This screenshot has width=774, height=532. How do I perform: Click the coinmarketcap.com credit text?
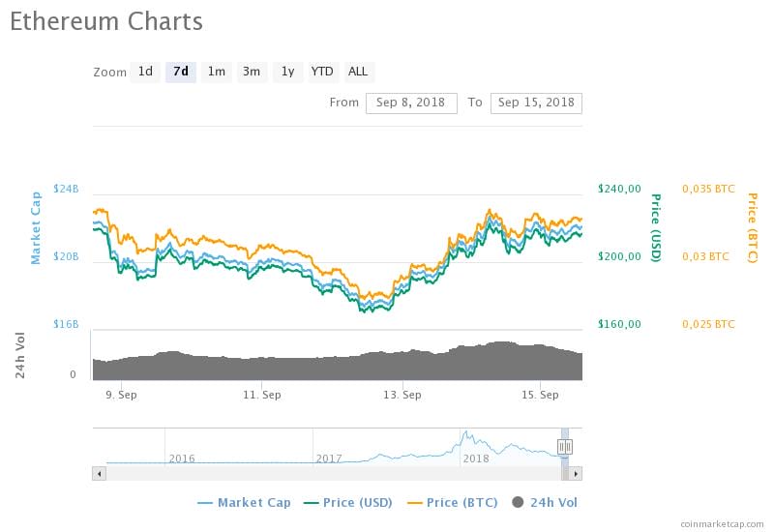(722, 524)
